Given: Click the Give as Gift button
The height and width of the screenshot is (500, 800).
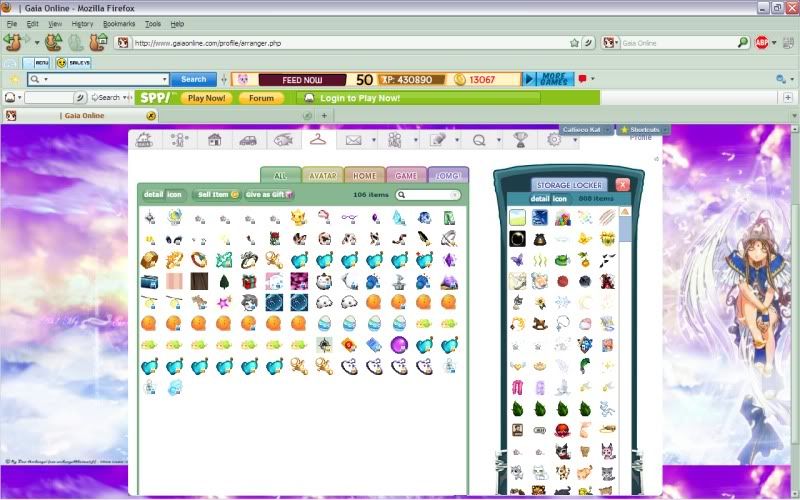Looking at the screenshot, I should pyautogui.click(x=269, y=194).
